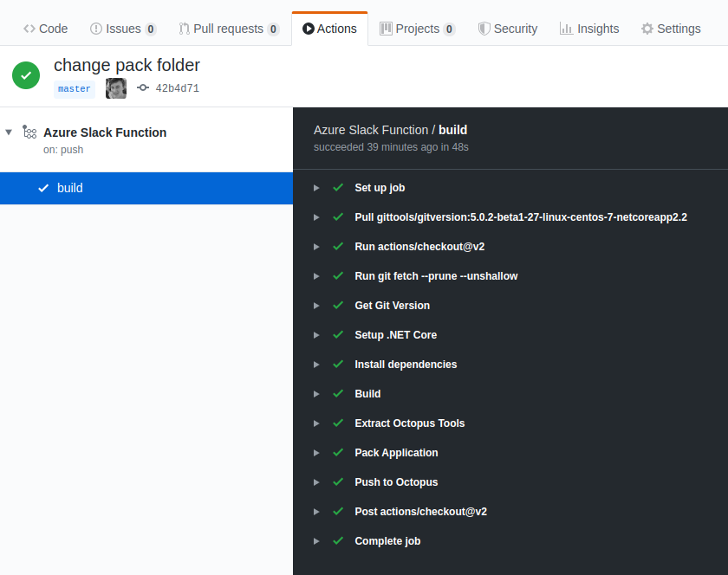
Task: Open the Code tab
Action: pyautogui.click(x=45, y=29)
